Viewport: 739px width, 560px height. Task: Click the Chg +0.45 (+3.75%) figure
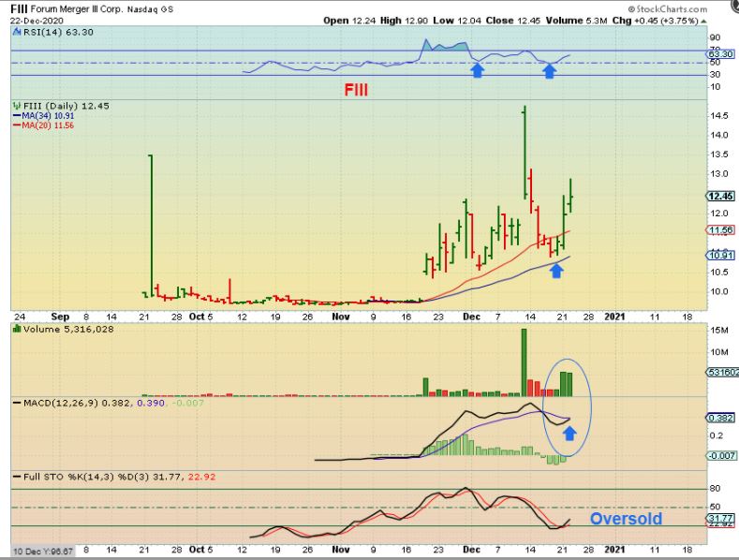click(655, 21)
